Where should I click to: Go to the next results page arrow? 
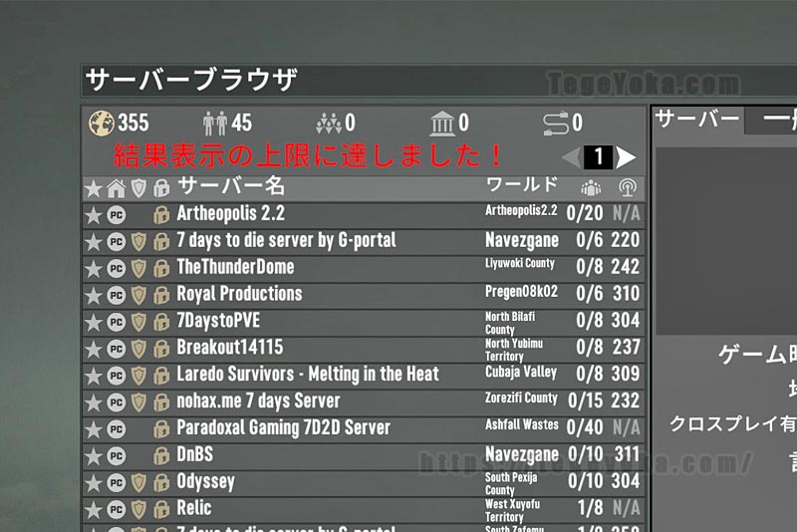coord(626,157)
